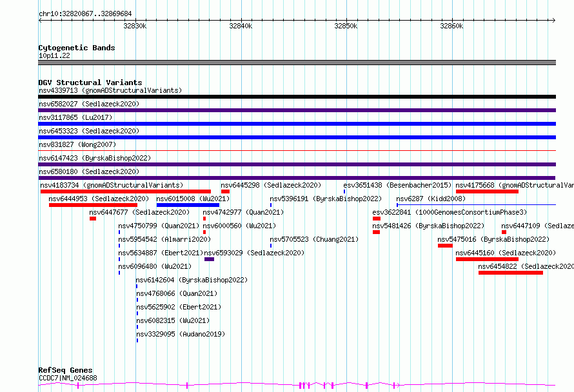Viewport: 574px width, 392px height.
Task: Open the nsv3117865 (Lu2017) variant
Action: coord(75,117)
